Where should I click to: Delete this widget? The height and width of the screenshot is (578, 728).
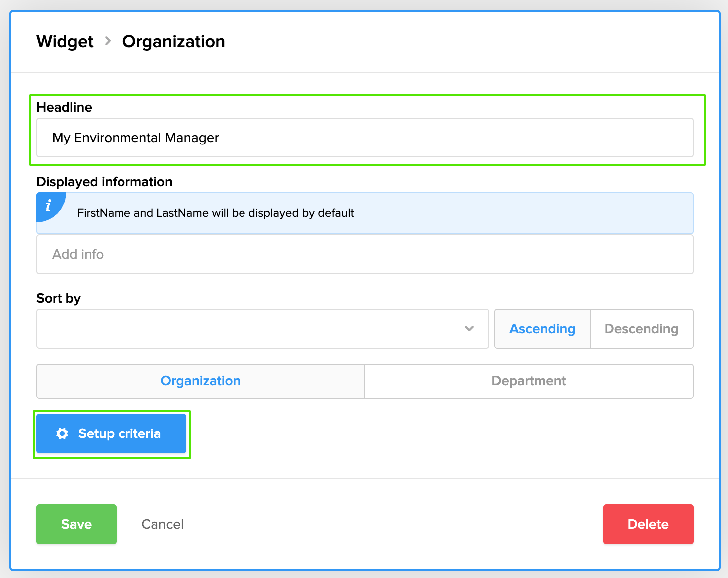[647, 524]
